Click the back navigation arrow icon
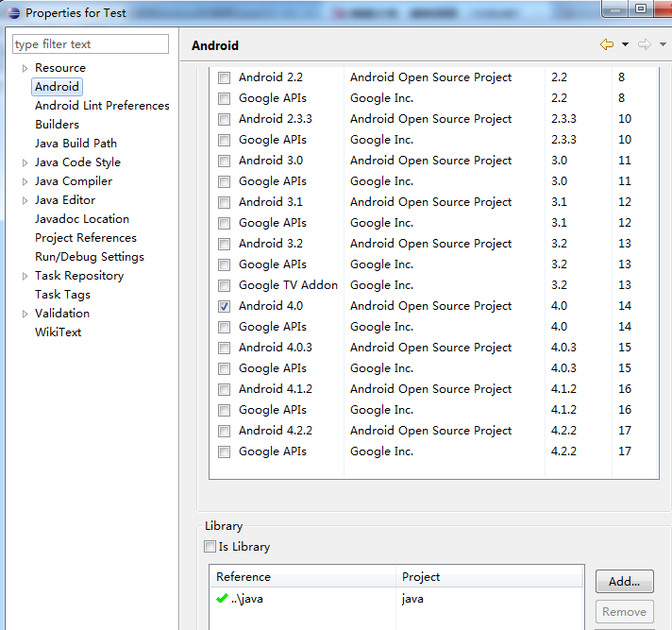The width and height of the screenshot is (672, 630). coord(607,44)
